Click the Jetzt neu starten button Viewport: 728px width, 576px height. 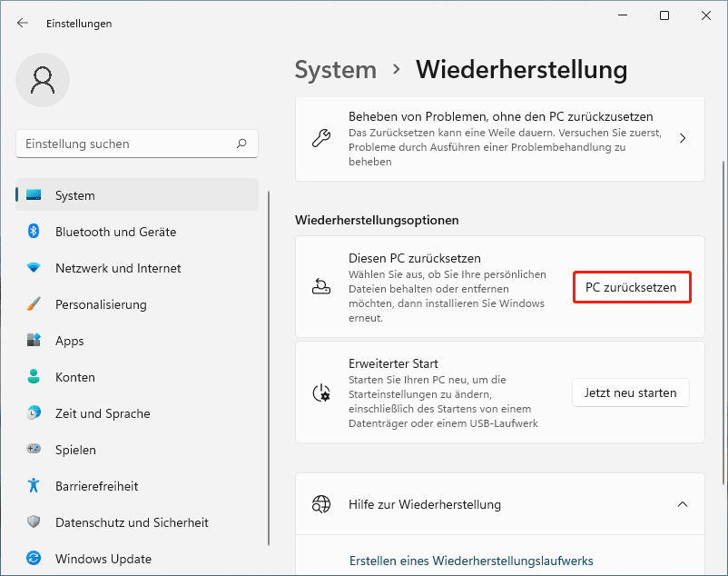click(x=630, y=393)
